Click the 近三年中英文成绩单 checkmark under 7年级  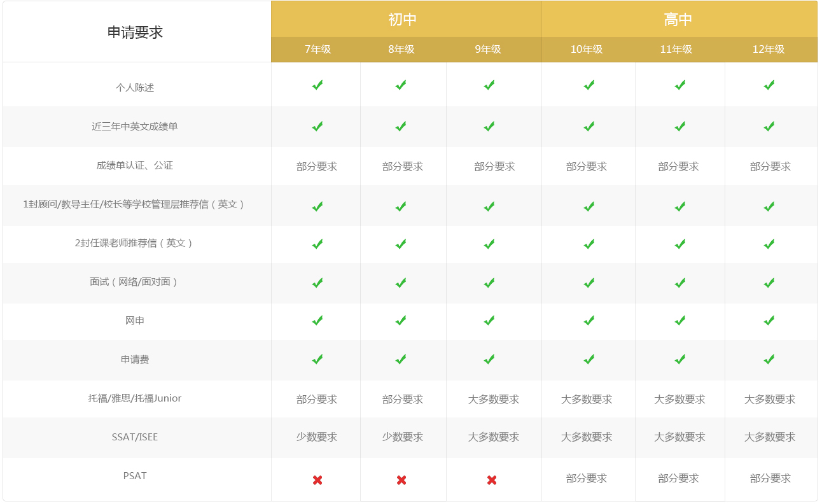(317, 126)
